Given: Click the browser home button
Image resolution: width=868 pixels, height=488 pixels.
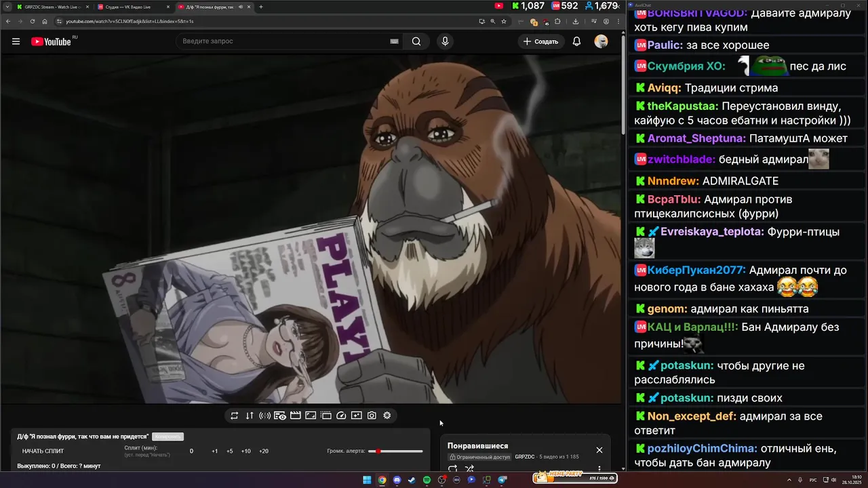Looking at the screenshot, I should pyautogui.click(x=45, y=21).
